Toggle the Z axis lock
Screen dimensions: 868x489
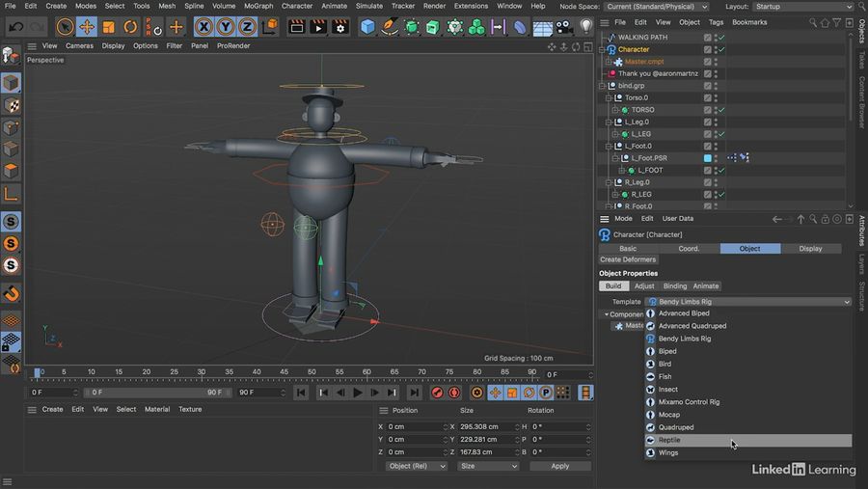point(246,27)
